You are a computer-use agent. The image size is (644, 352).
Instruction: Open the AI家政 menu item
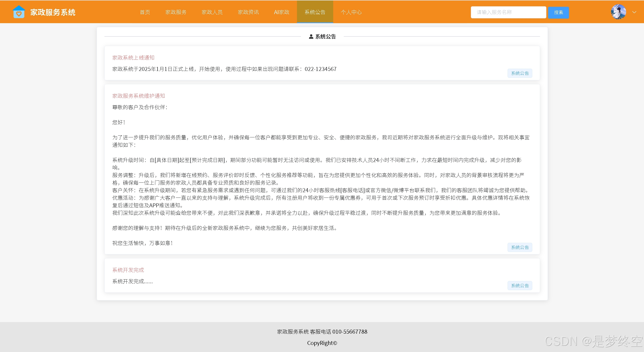[281, 12]
